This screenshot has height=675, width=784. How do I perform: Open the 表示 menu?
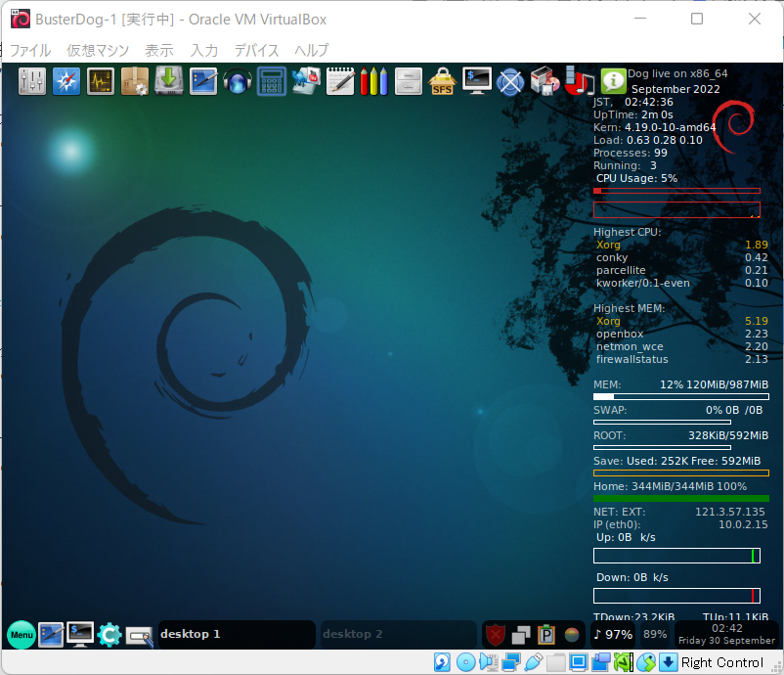pos(159,50)
